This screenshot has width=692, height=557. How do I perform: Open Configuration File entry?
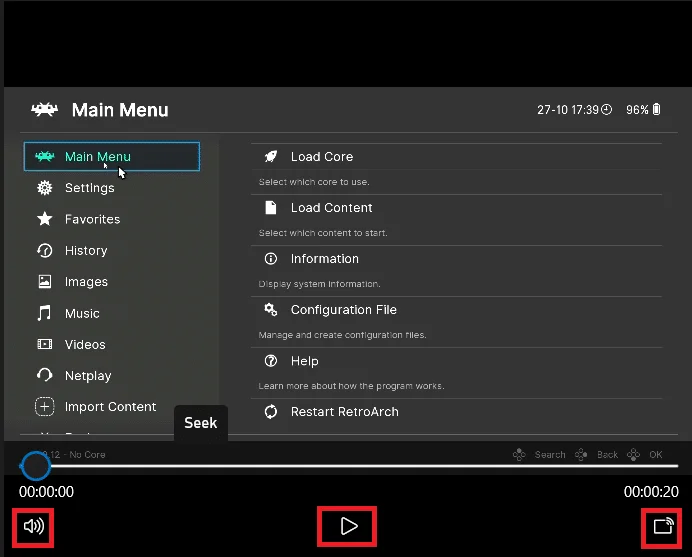tap(457, 310)
